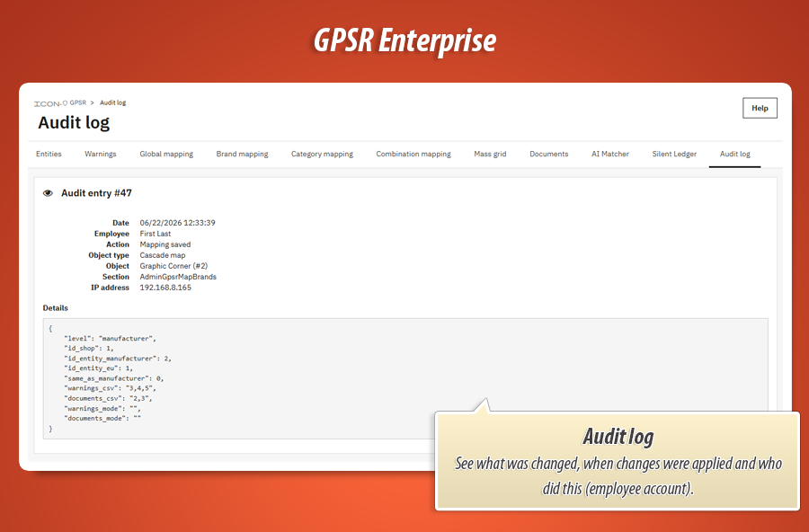The image size is (809, 532).
Task: Click the action value Mapping saved
Action: coord(165,244)
